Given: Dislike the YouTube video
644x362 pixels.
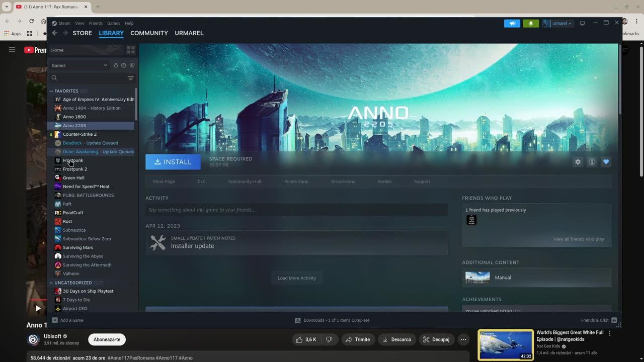Looking at the screenshot, I should click(329, 339).
